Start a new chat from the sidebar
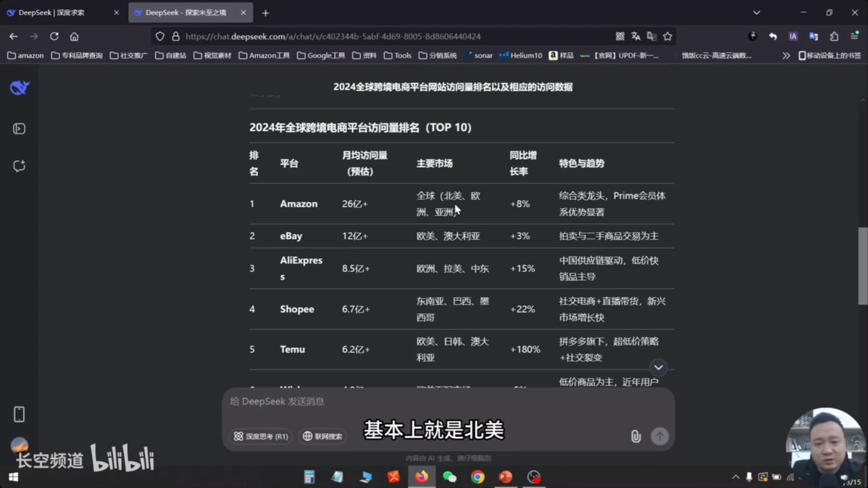Screen dimensions: 868x488 (19, 166)
